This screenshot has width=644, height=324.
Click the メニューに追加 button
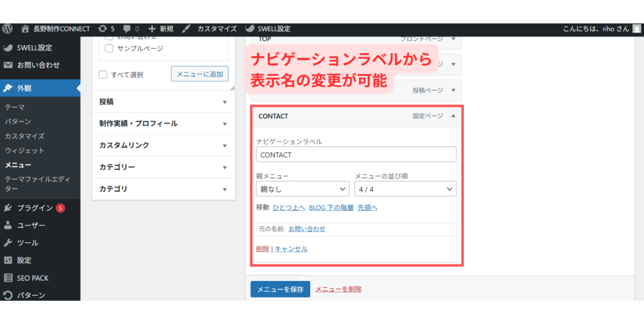[x=200, y=74]
